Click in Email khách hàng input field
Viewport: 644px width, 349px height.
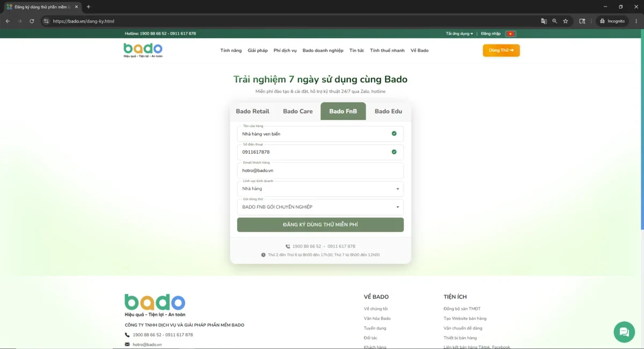coord(320,170)
